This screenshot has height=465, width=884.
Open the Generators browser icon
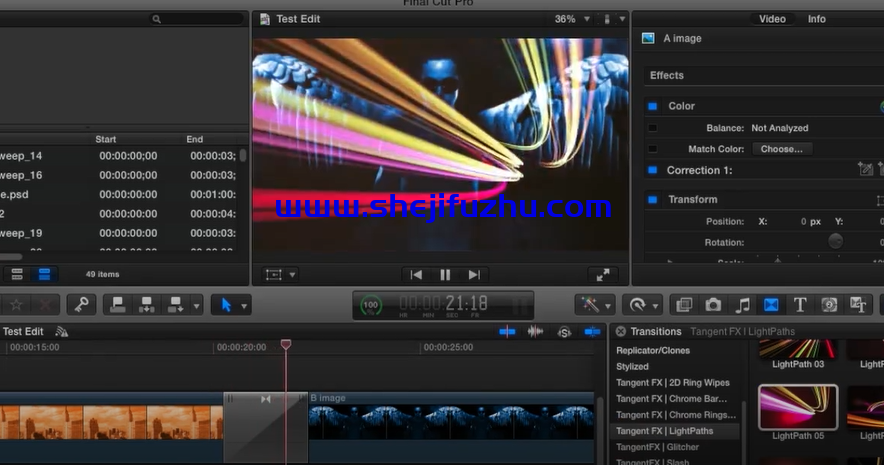point(829,305)
